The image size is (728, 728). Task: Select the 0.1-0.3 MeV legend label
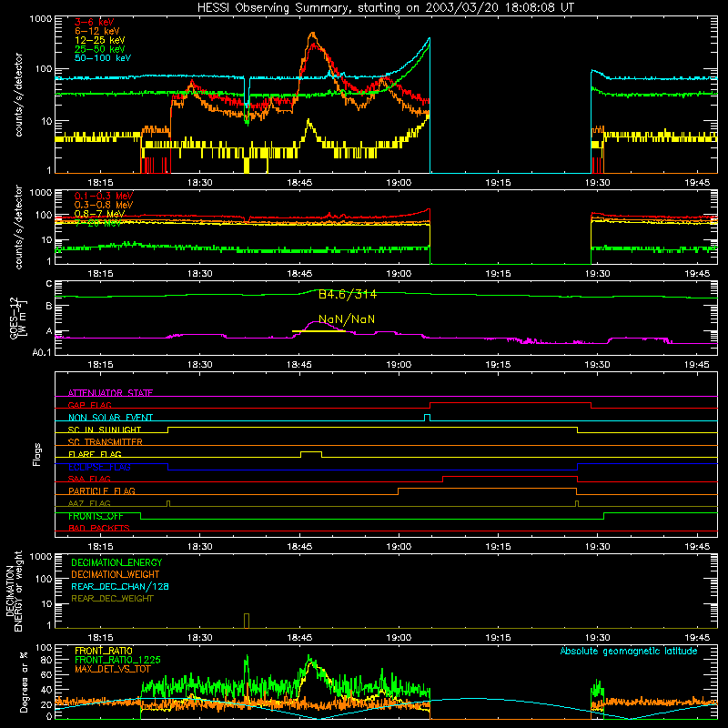104,196
